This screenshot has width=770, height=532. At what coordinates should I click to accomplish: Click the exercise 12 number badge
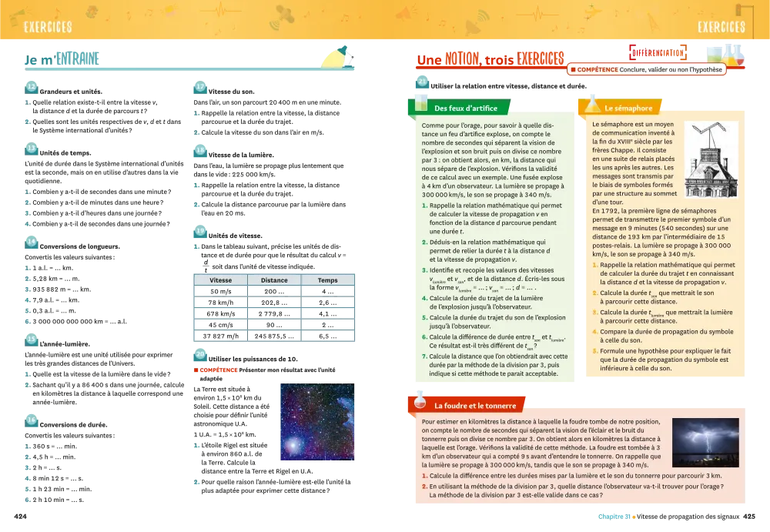click(x=32, y=88)
